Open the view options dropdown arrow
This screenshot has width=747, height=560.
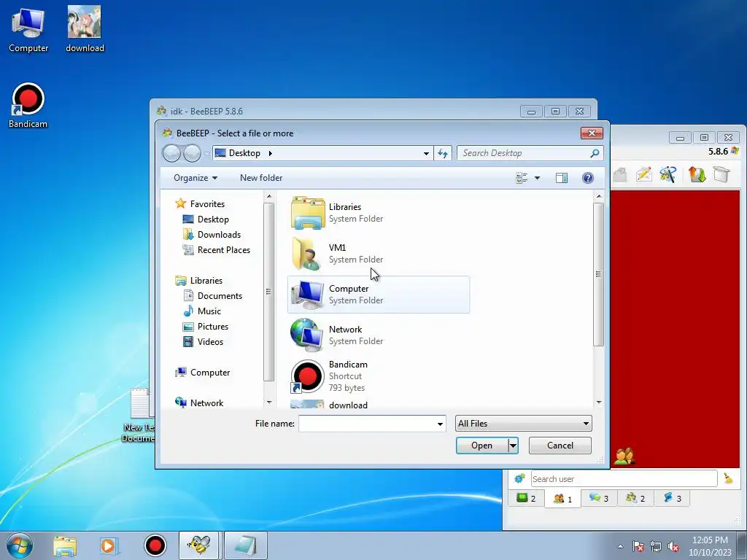(537, 178)
